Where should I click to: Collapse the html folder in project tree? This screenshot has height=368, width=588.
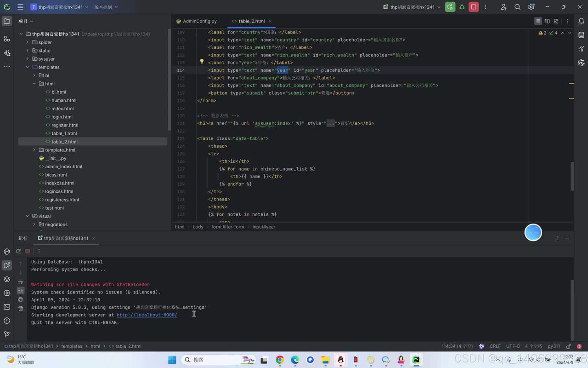click(x=34, y=84)
